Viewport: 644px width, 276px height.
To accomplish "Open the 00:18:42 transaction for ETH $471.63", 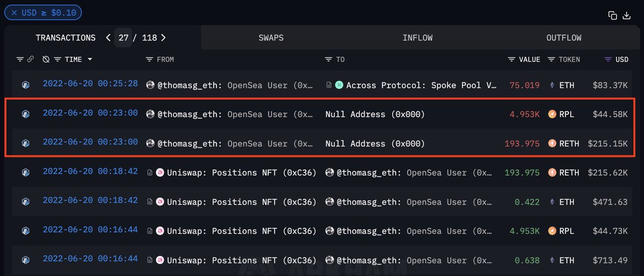I will (x=90, y=200).
